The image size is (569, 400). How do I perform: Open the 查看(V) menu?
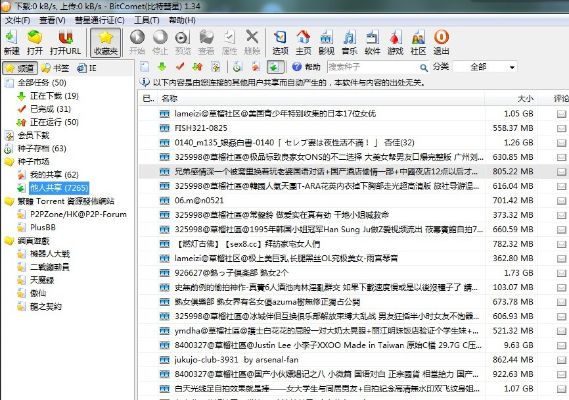(52, 20)
